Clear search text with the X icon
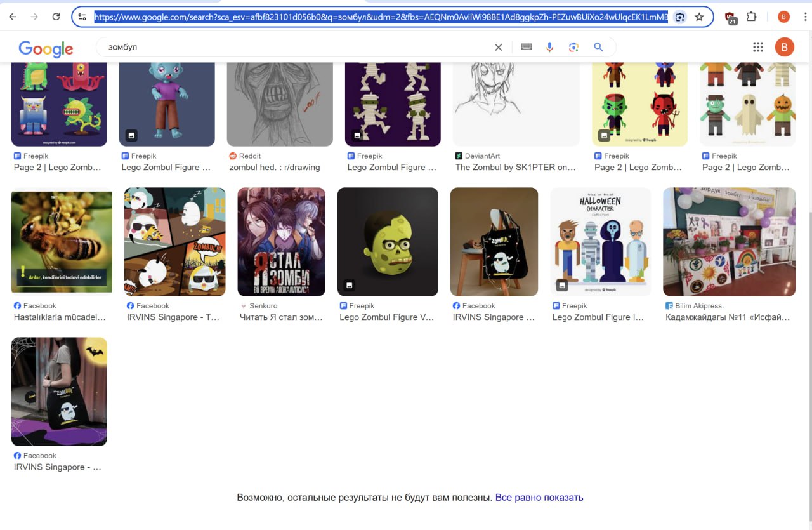Screen dimensions: 812x530 (498, 47)
